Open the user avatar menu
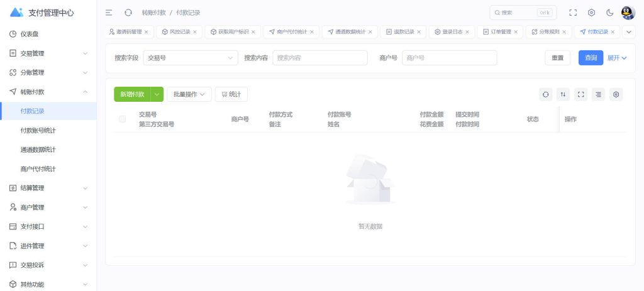Viewport: 644px width, 291px height. coord(628,13)
